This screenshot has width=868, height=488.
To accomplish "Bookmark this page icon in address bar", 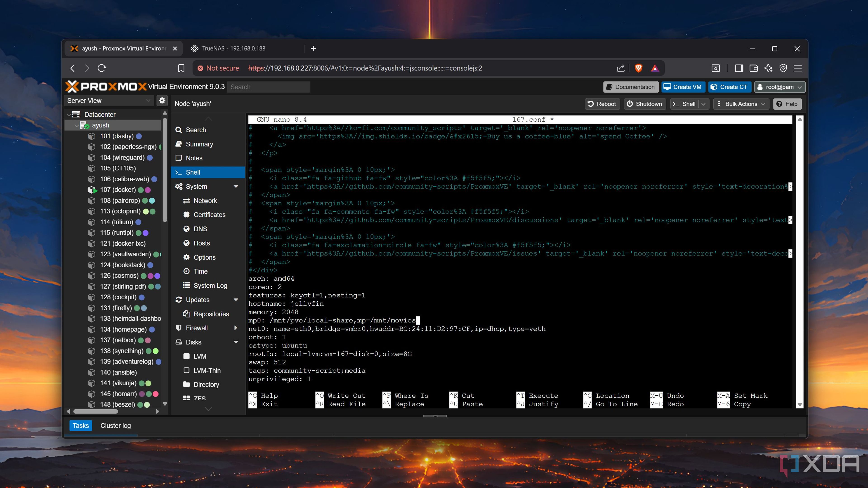I will 181,68.
